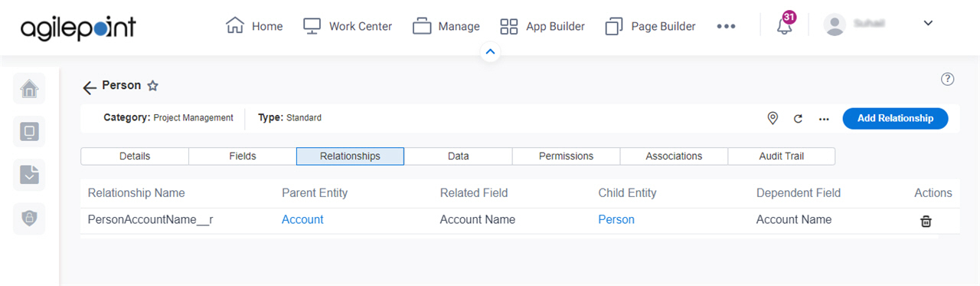
Task: Go to Home in top navigation
Action: coord(254,26)
